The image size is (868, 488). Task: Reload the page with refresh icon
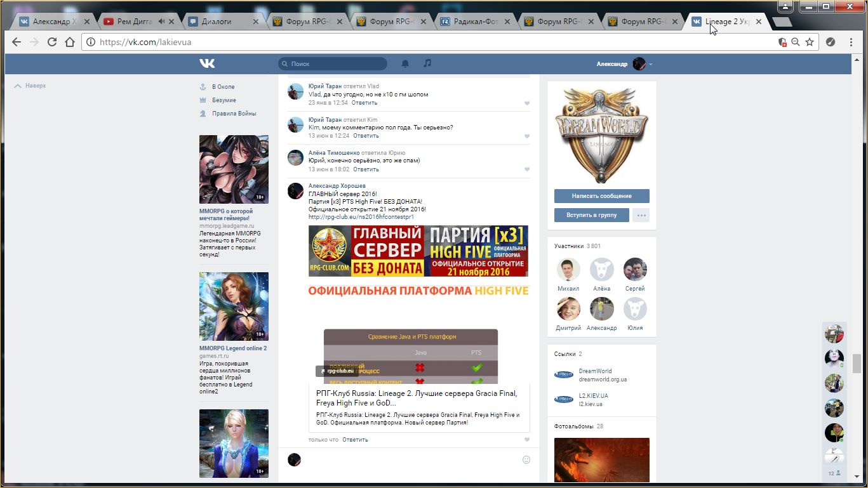pyautogui.click(x=52, y=42)
